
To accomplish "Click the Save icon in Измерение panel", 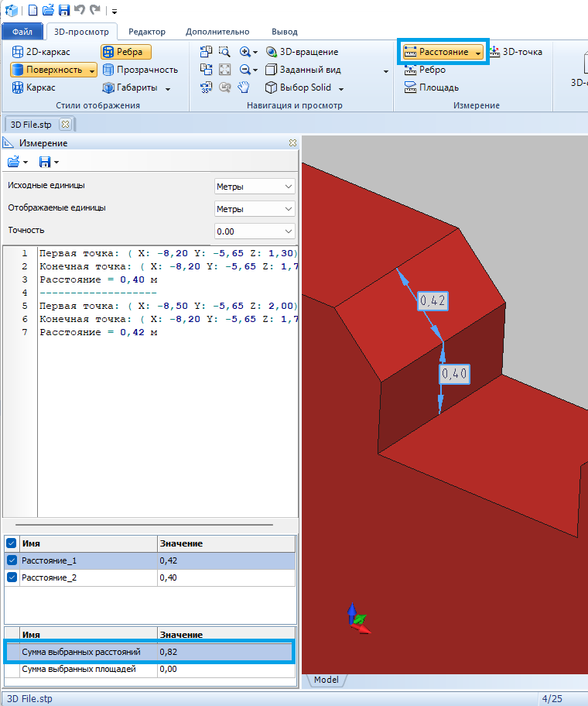I will pos(45,162).
